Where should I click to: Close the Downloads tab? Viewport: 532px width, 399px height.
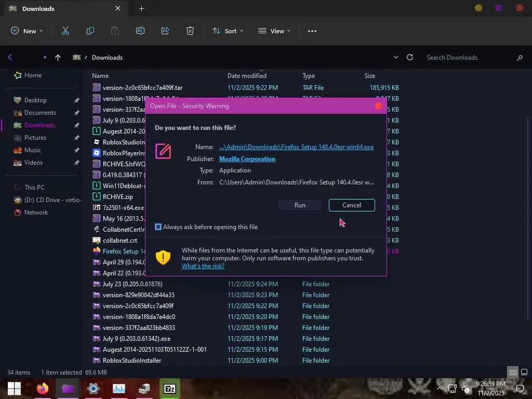(118, 8)
